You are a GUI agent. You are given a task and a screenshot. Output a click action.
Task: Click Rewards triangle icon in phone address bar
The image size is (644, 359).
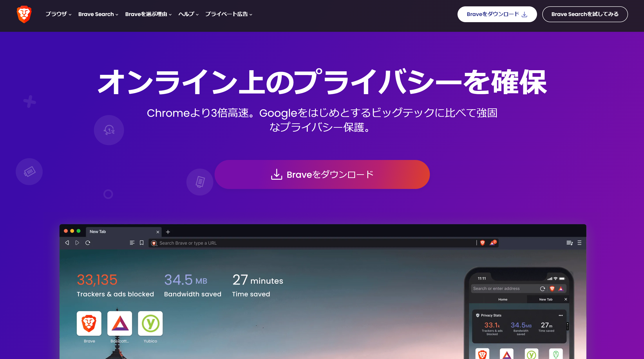561,289
